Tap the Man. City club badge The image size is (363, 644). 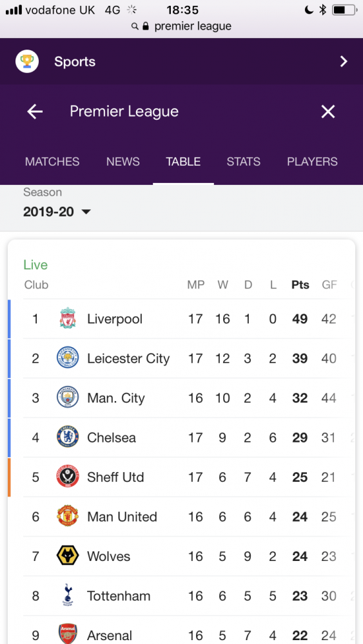[x=68, y=397]
